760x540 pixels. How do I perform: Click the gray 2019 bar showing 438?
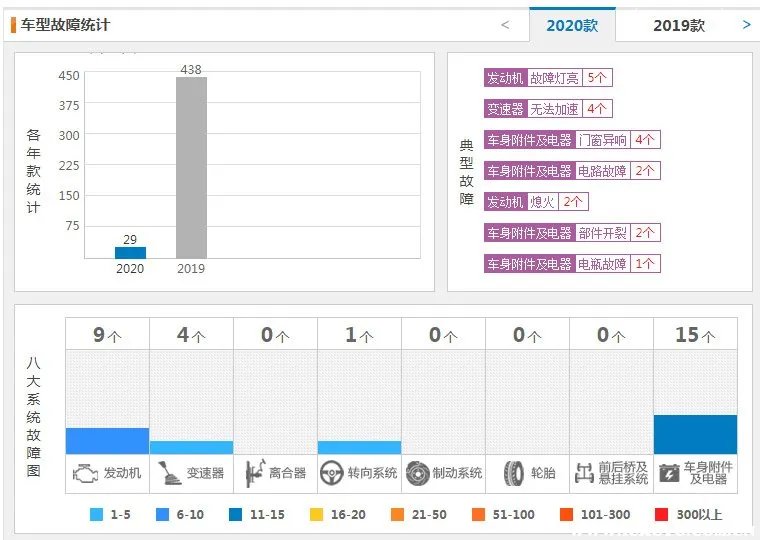click(191, 168)
